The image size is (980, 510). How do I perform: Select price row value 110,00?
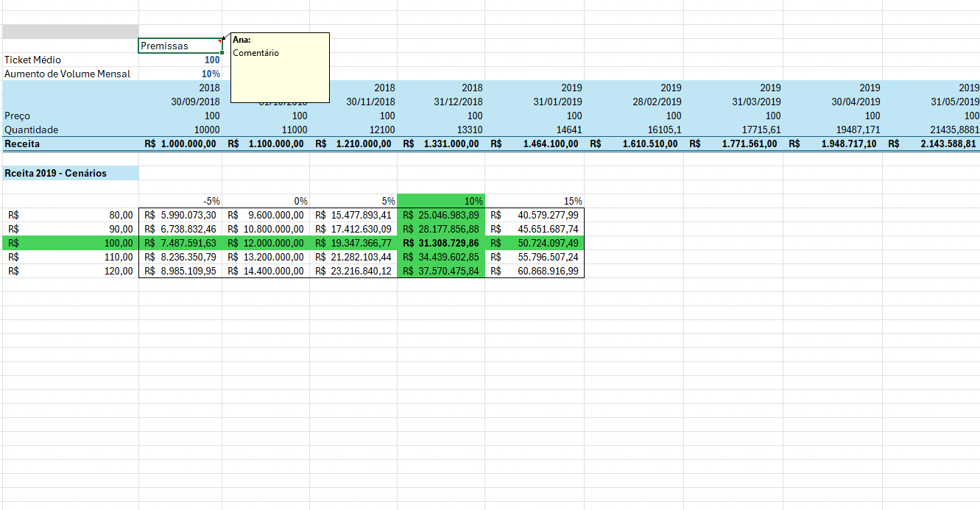coord(70,257)
